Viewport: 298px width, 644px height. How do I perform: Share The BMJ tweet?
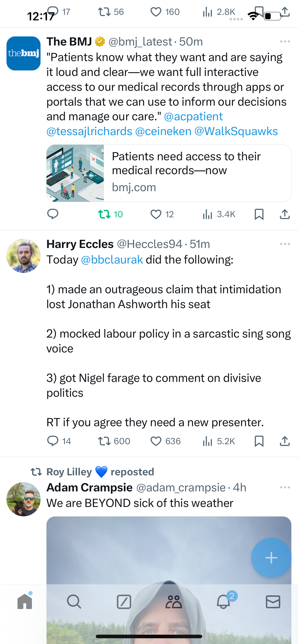coord(285,214)
